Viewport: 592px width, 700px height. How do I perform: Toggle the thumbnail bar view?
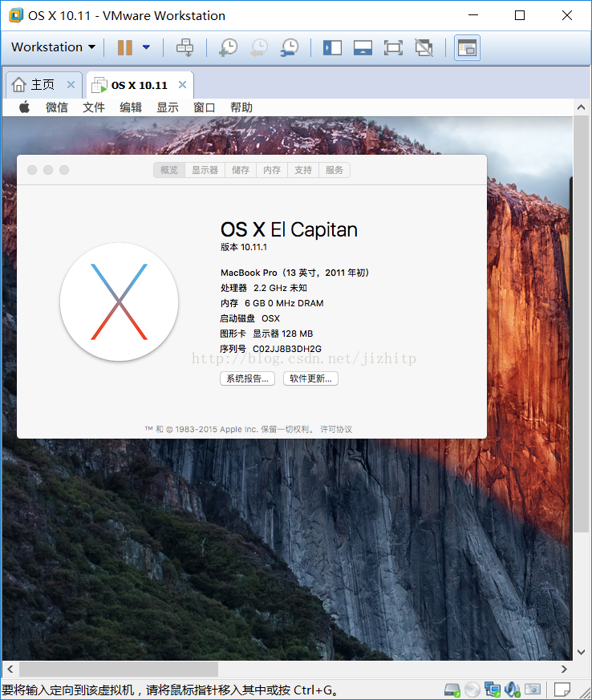(x=363, y=47)
